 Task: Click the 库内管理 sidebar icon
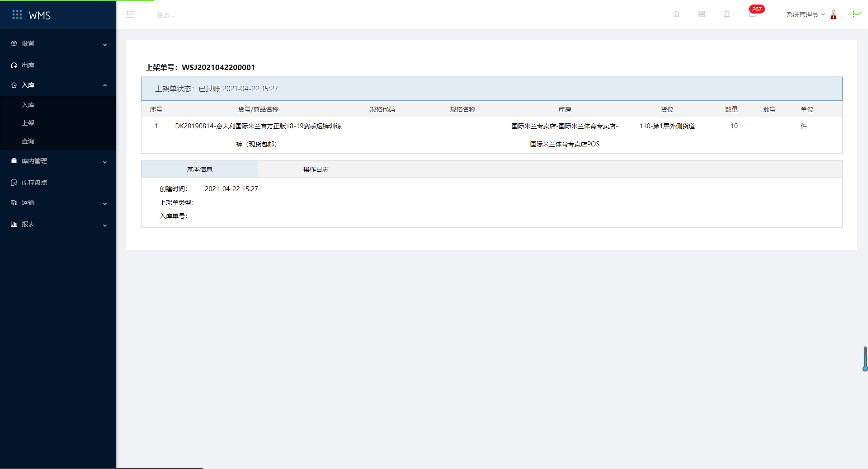(14, 161)
